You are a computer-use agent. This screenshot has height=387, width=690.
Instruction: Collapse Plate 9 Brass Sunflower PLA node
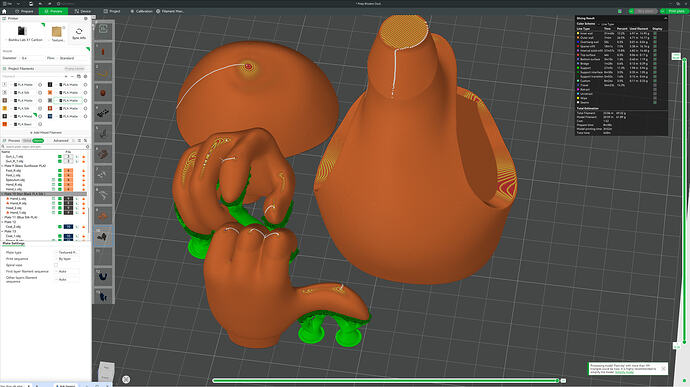point(3,166)
